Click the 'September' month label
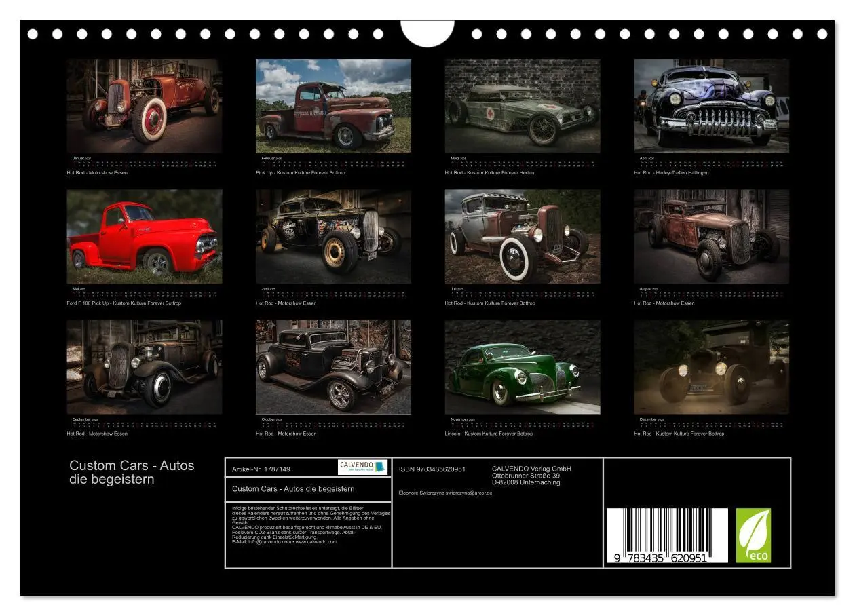 click(82, 419)
